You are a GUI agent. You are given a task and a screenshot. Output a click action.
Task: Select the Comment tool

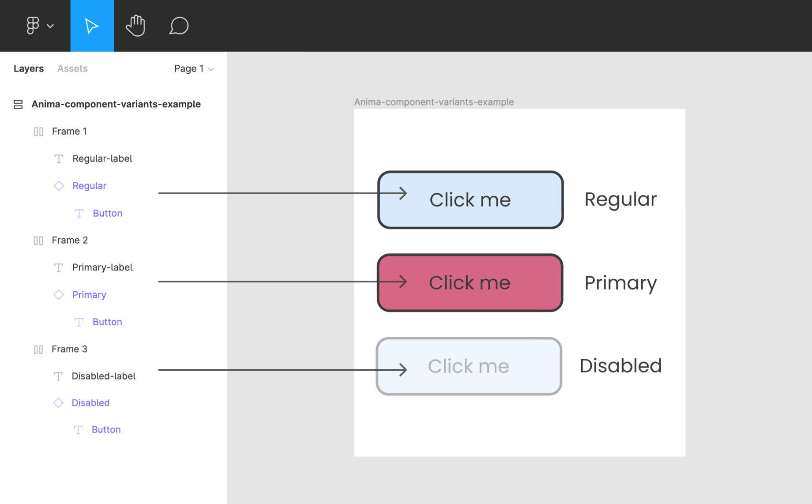coord(179,26)
